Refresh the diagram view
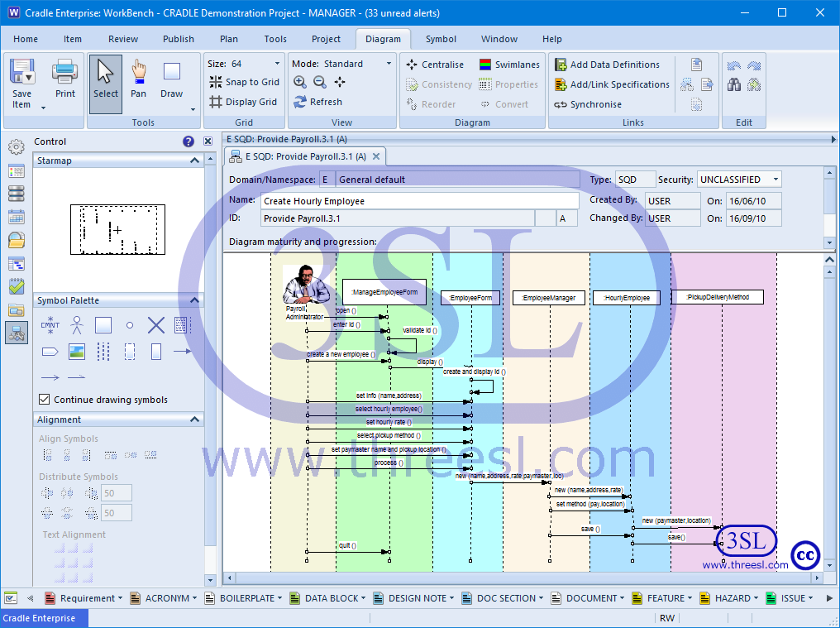The width and height of the screenshot is (840, 628). coord(318,102)
